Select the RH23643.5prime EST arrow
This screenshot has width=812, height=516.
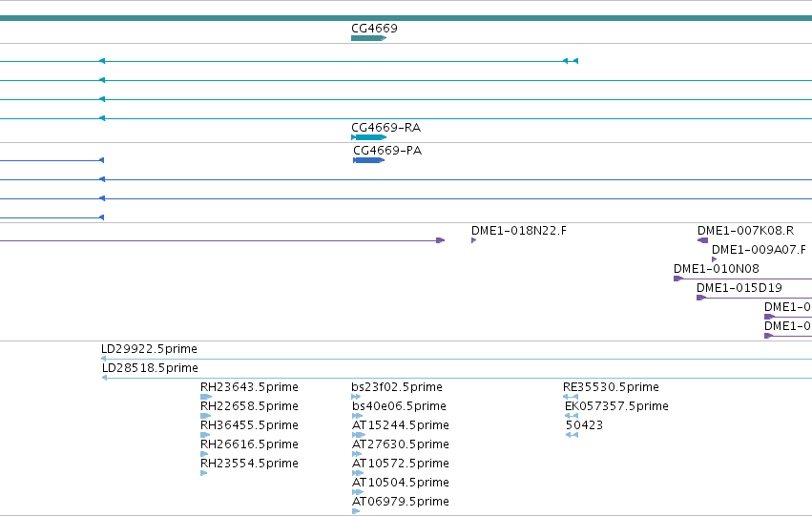206,397
